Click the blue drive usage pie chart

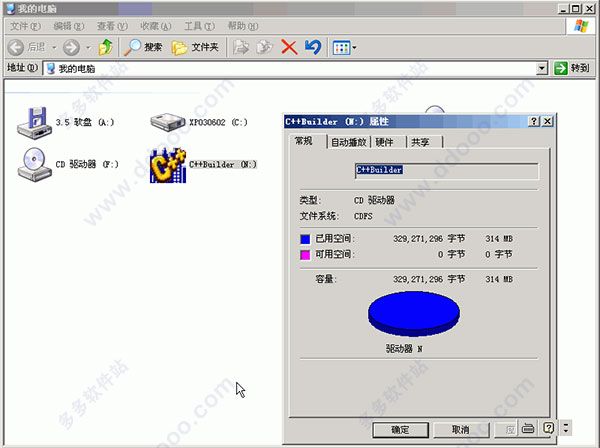pos(414,314)
